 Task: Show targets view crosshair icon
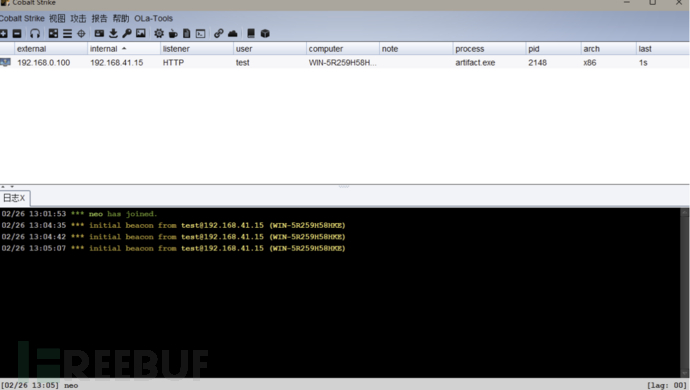pyautogui.click(x=81, y=33)
